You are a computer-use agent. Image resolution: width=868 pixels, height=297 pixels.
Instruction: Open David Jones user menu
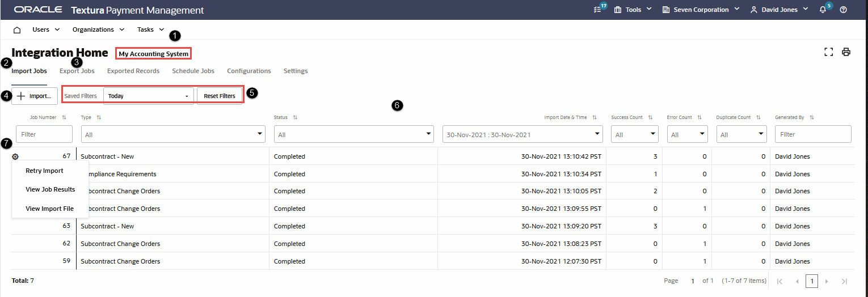779,10
